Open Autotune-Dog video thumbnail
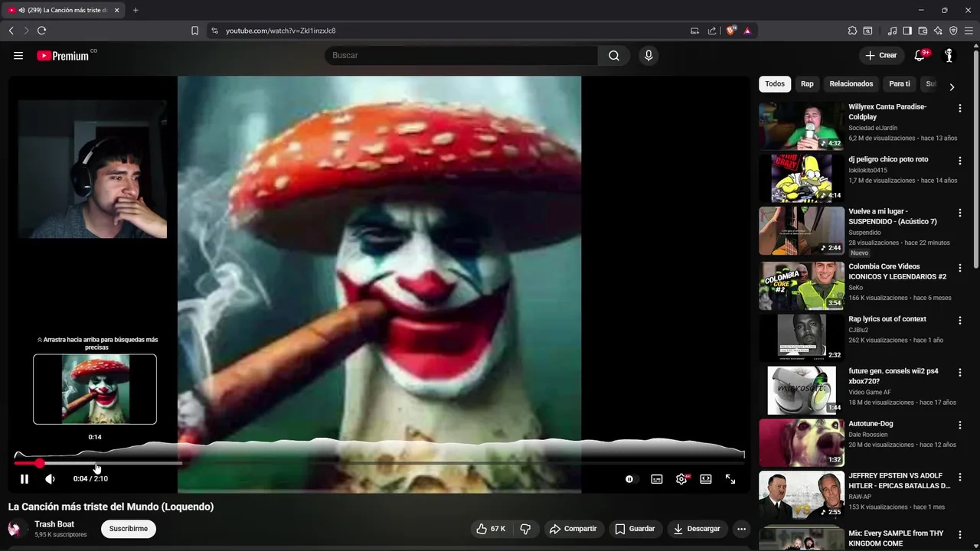This screenshot has width=980, height=551. click(x=802, y=442)
